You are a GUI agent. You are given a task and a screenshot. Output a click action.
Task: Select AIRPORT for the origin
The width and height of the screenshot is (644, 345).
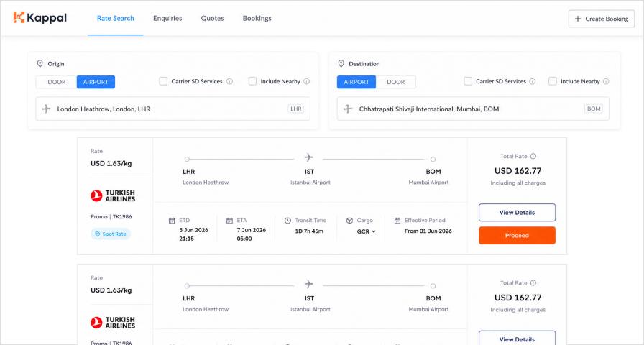click(96, 82)
